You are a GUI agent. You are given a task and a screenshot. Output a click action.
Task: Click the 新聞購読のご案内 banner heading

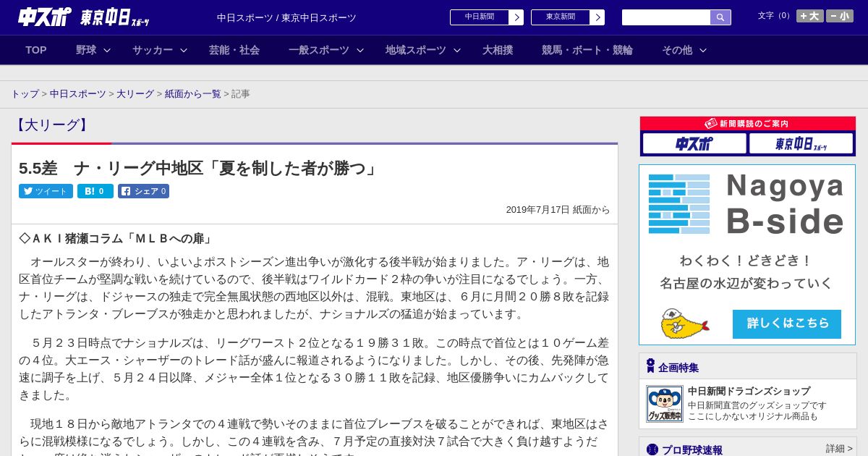pos(748,124)
